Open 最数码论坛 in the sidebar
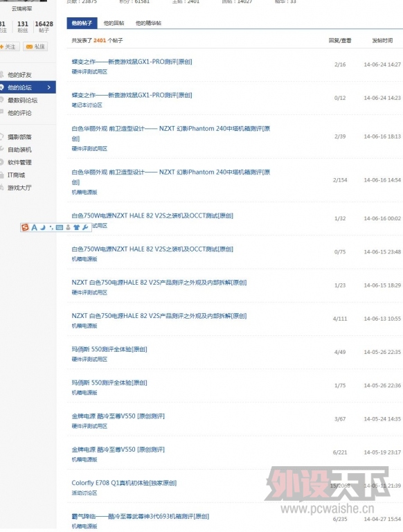Viewport: 403px width, 532px height. click(x=22, y=100)
